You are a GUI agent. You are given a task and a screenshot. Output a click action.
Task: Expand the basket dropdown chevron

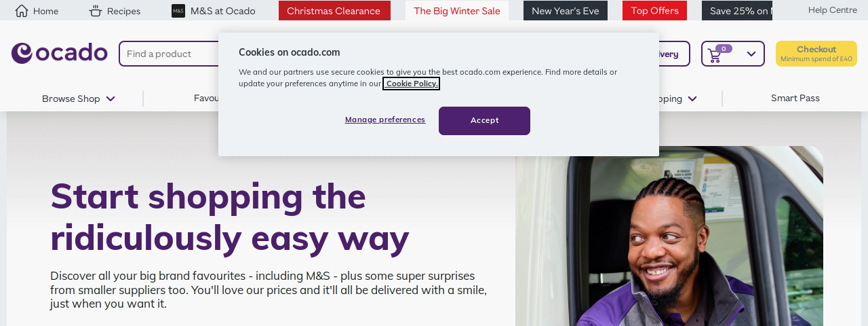pyautogui.click(x=751, y=54)
